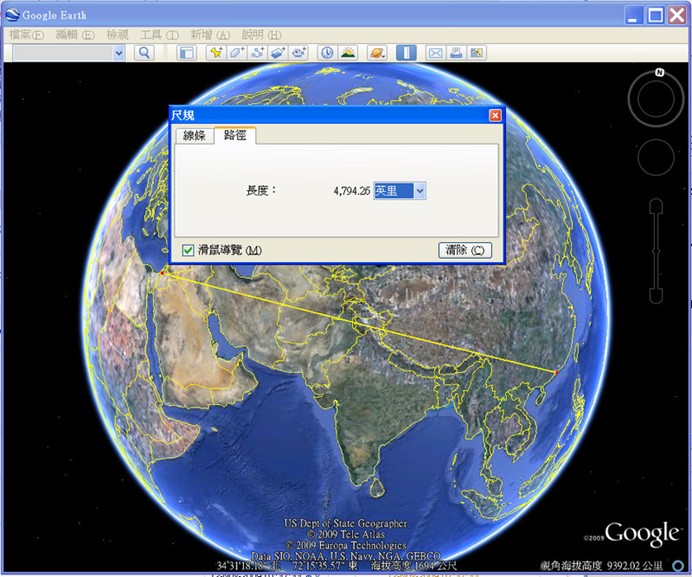Open the search box dropdown

pyautogui.click(x=119, y=53)
